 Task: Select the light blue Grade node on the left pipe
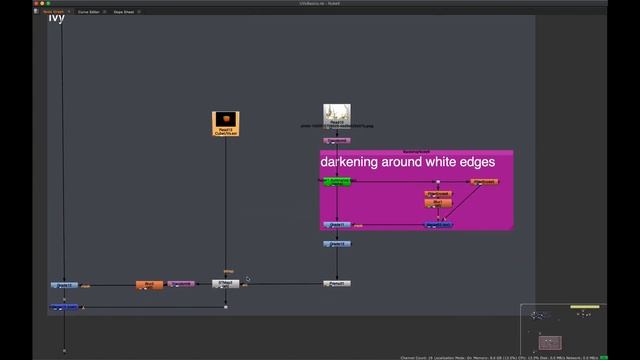pos(64,285)
